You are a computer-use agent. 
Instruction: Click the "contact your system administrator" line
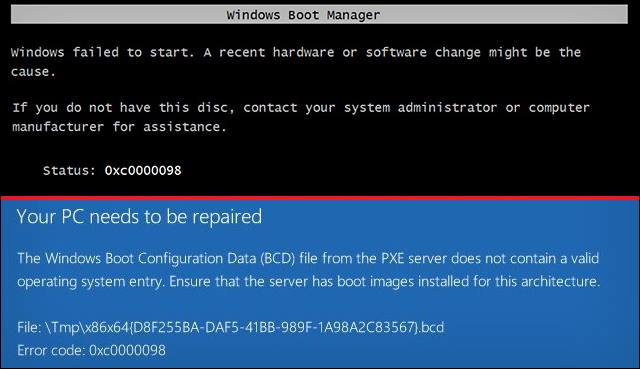point(370,108)
